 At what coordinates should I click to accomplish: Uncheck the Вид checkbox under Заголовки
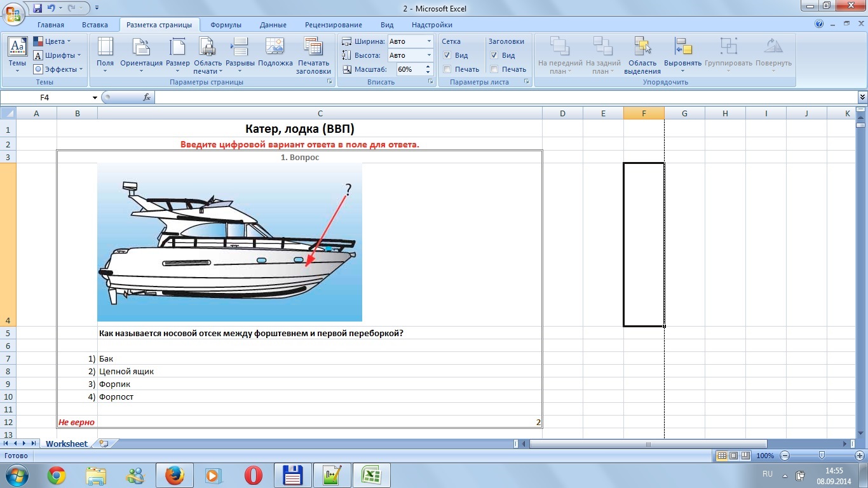pyautogui.click(x=494, y=55)
